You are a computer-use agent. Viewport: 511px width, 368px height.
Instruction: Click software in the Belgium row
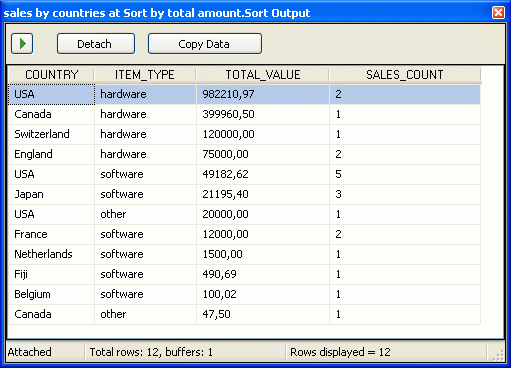coord(145,294)
